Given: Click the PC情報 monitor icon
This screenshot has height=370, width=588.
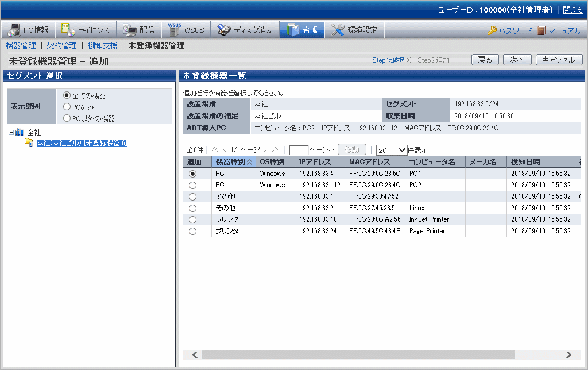Looking at the screenshot, I should (13, 30).
